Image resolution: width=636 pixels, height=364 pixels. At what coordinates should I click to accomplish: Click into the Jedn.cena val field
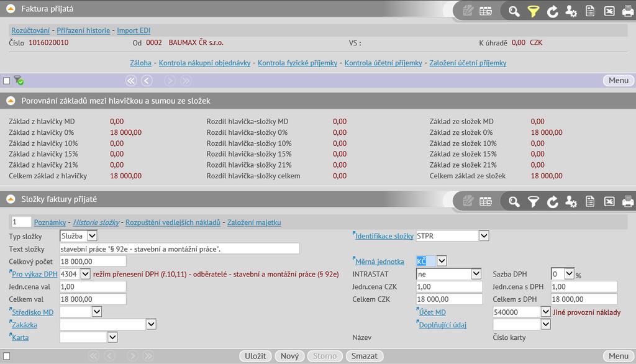93,286
